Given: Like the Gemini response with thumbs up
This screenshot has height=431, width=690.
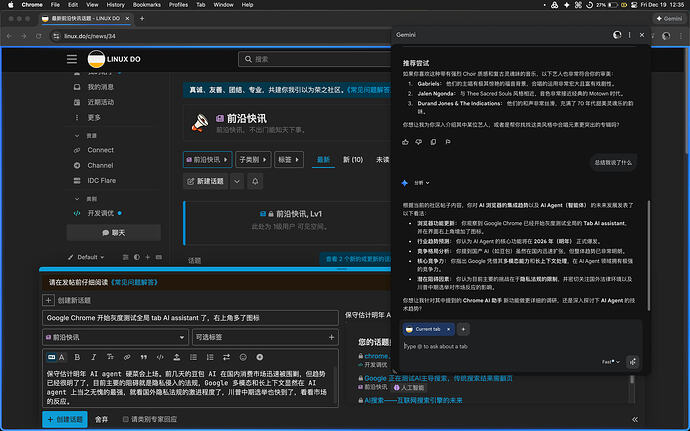Looking at the screenshot, I should tap(405, 142).
